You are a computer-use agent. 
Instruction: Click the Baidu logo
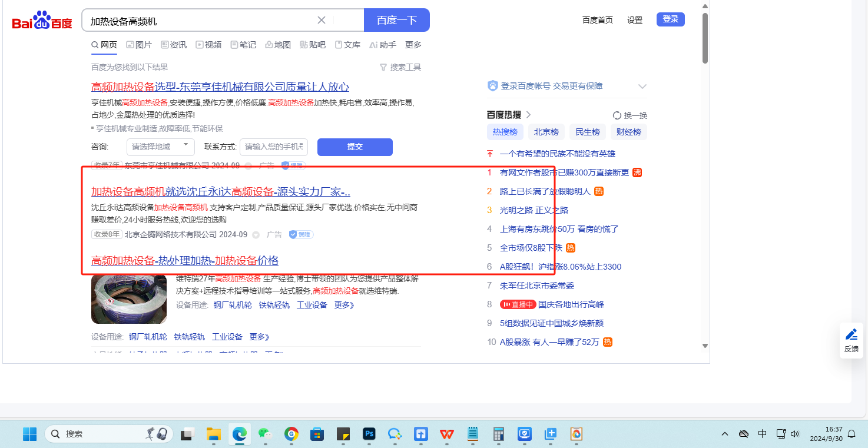42,21
